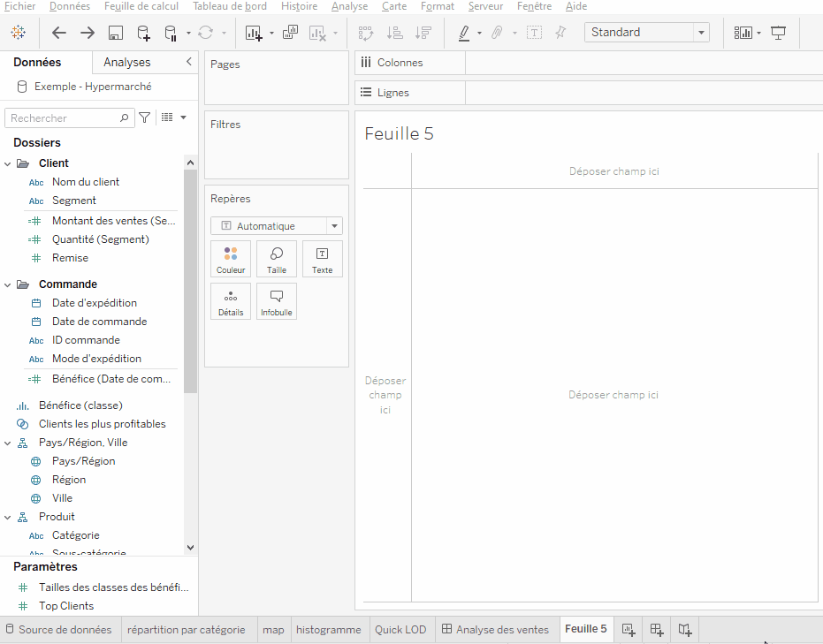Collapse the Client folder
Image resolution: width=823 pixels, height=644 pixels.
point(7,163)
